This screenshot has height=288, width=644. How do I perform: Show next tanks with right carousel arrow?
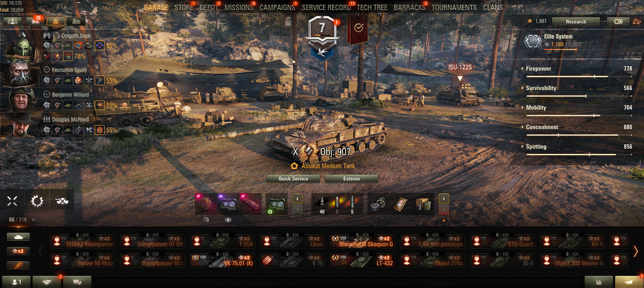click(636, 251)
